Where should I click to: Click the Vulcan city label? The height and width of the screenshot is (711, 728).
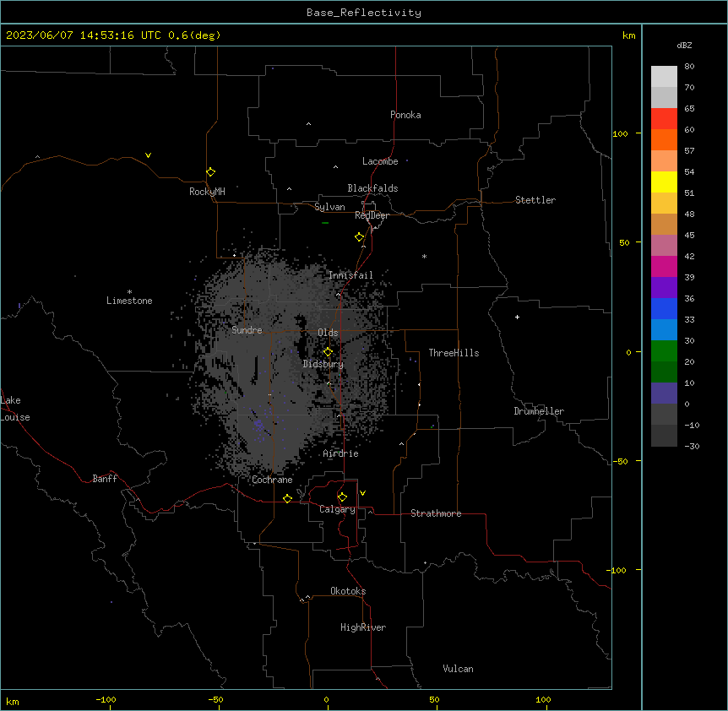pyautogui.click(x=459, y=669)
